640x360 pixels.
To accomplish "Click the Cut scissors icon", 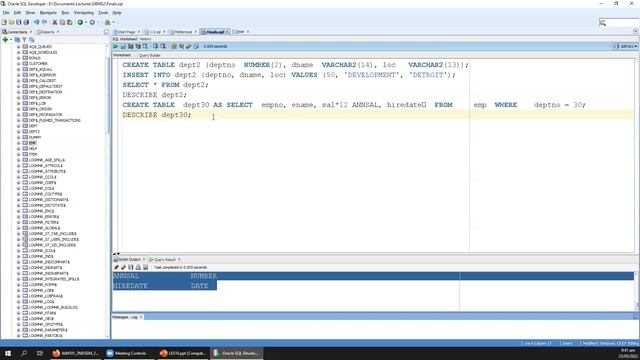I will 55,22.
